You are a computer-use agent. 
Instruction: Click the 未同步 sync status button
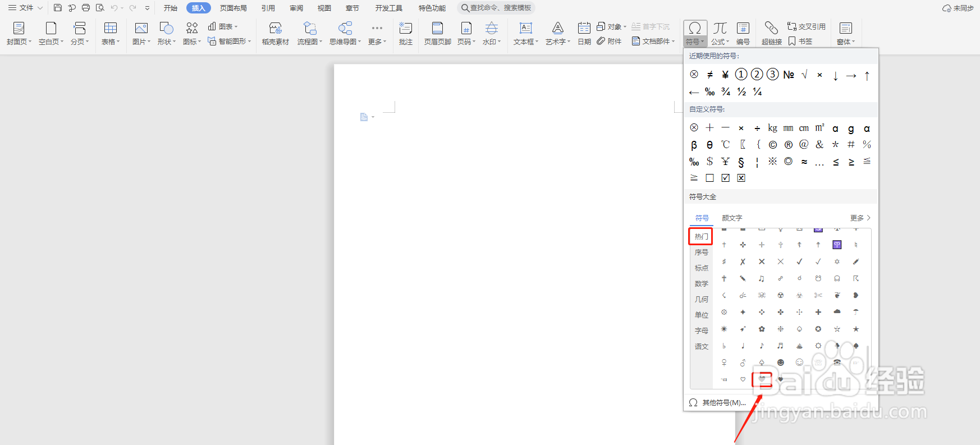pyautogui.click(x=958, y=8)
